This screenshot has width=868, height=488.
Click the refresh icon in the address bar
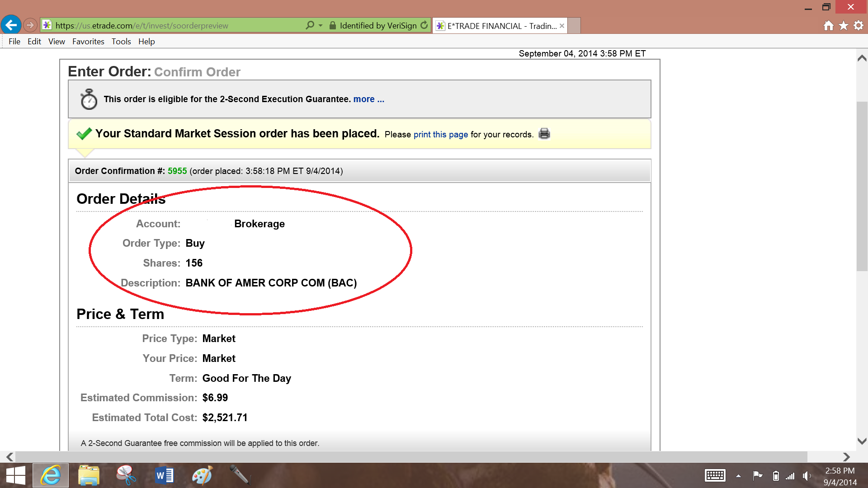click(424, 25)
